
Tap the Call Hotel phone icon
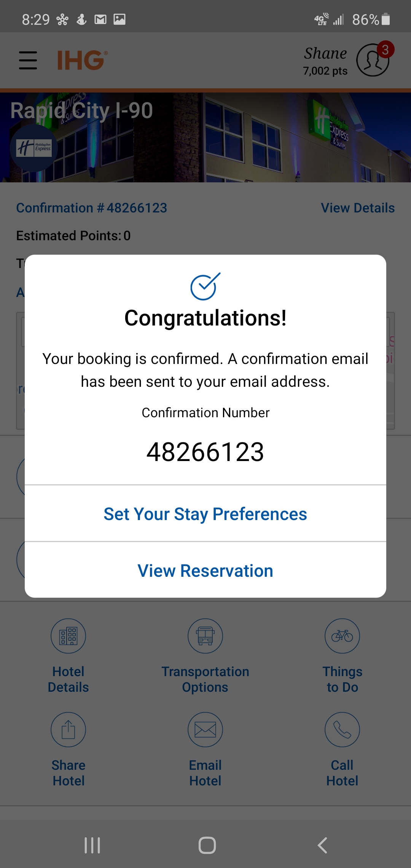point(342,730)
